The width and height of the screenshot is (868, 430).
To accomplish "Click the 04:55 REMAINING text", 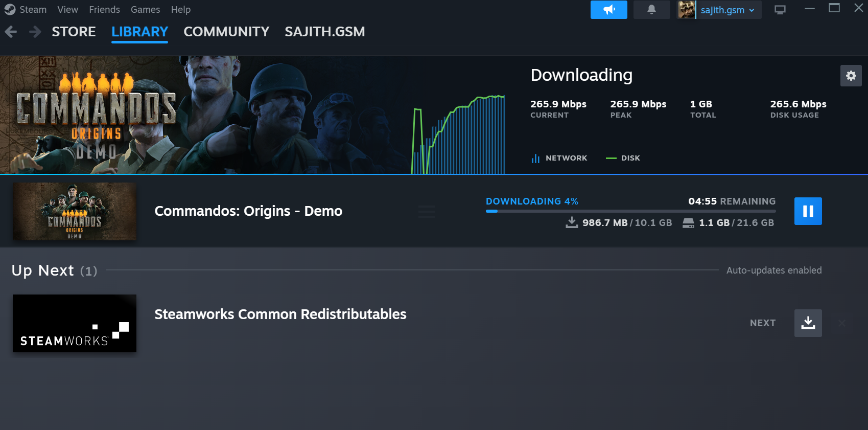I will [732, 201].
